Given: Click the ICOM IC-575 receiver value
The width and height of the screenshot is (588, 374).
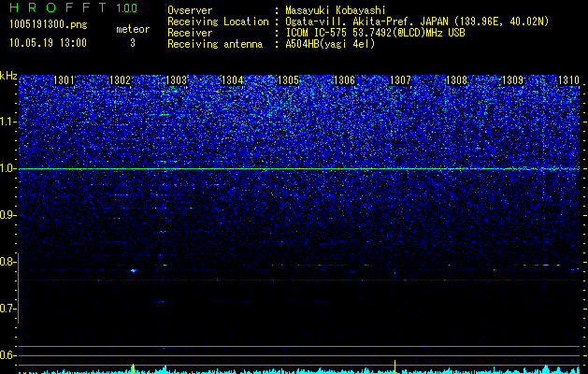Looking at the screenshot, I should 375,33.
